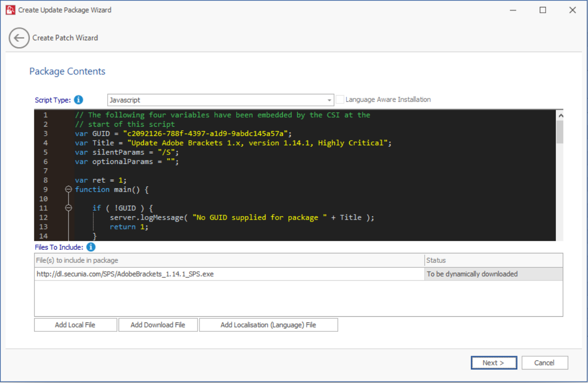Click the Add Download File button
Image resolution: width=588 pixels, height=383 pixels.
(158, 325)
